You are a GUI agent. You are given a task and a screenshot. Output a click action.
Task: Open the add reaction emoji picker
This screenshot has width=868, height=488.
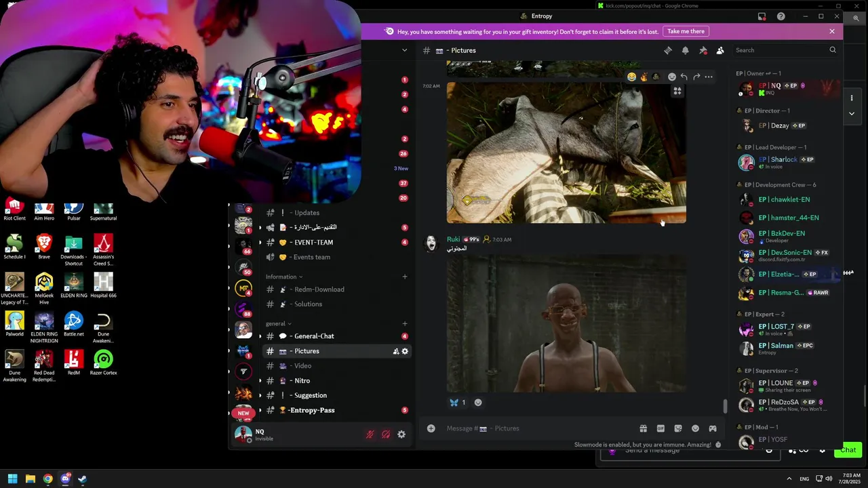click(x=672, y=77)
